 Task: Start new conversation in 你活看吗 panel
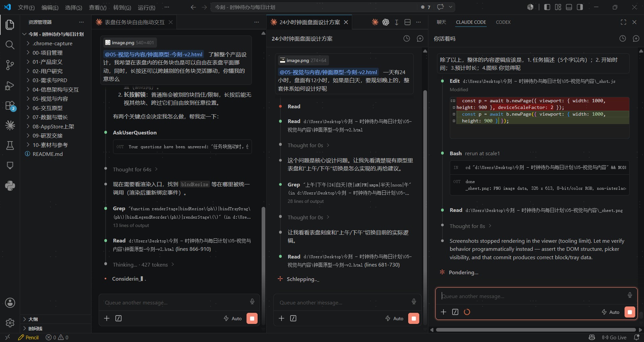click(x=636, y=39)
